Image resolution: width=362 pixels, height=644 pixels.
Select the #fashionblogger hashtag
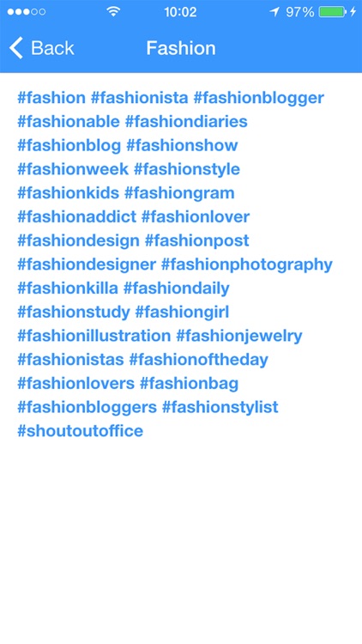pos(258,98)
